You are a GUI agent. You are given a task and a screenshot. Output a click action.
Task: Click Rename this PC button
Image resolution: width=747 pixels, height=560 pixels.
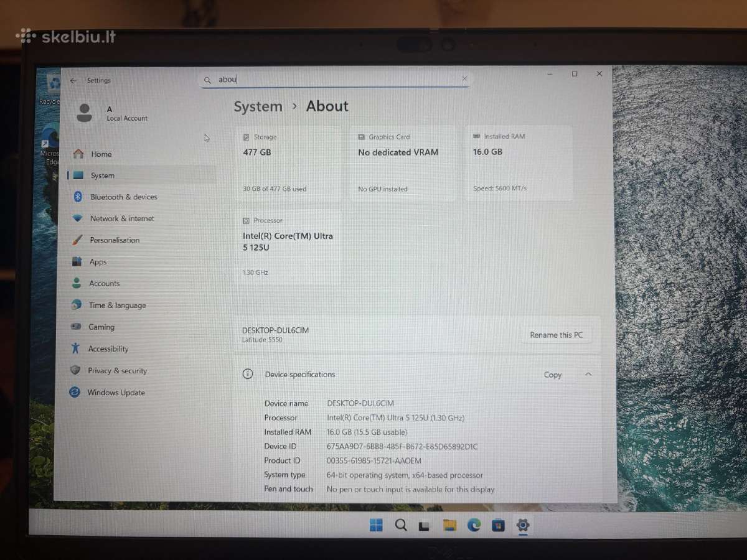coord(557,335)
